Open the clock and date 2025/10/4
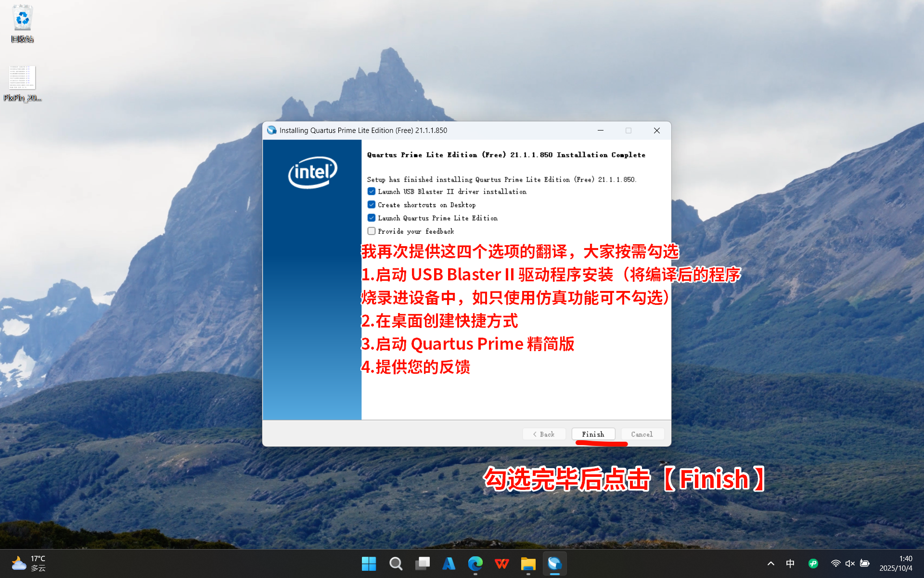The height and width of the screenshot is (578, 924). pyautogui.click(x=896, y=564)
